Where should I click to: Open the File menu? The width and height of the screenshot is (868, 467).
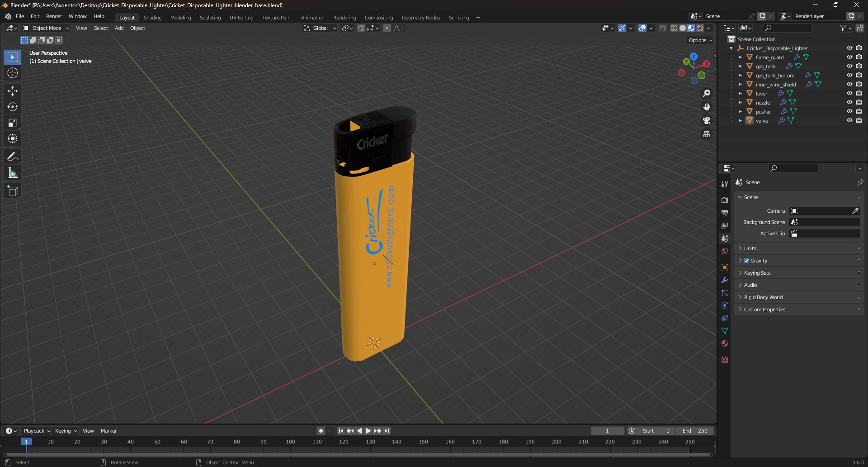pos(20,16)
